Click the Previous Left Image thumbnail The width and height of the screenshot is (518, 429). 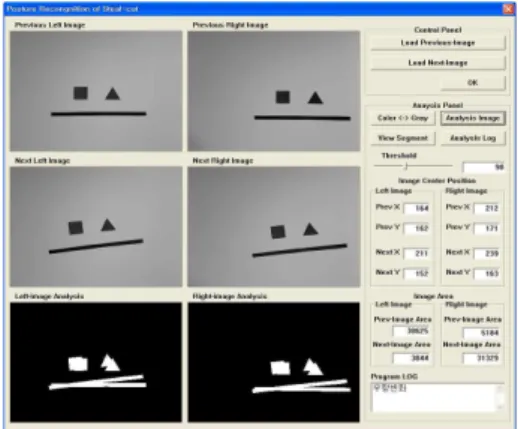(x=96, y=91)
